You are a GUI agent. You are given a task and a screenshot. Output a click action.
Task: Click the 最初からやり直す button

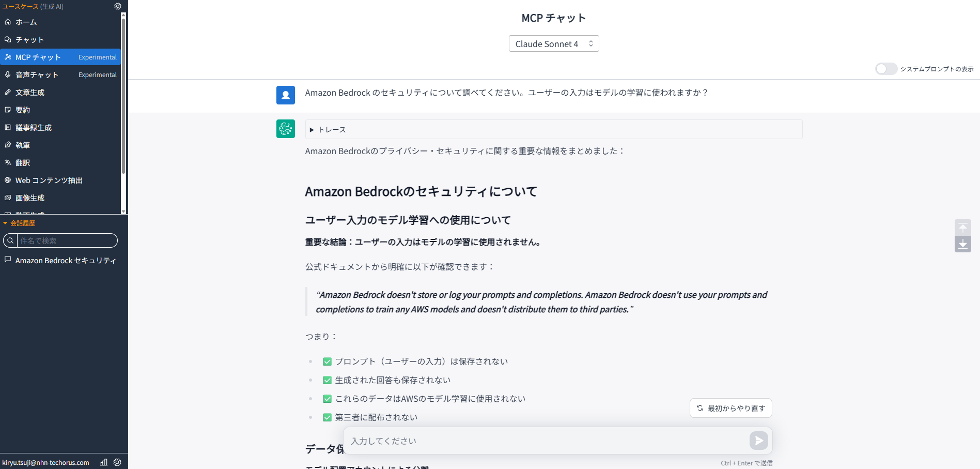(x=731, y=408)
